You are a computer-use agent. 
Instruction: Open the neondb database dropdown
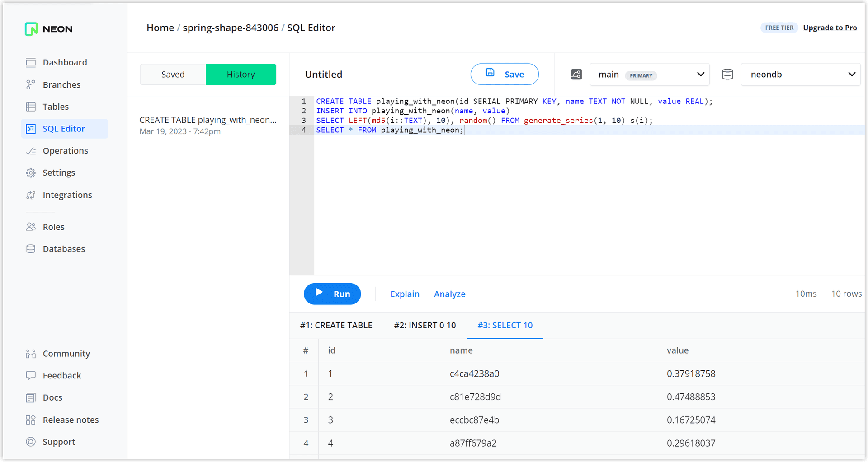800,75
